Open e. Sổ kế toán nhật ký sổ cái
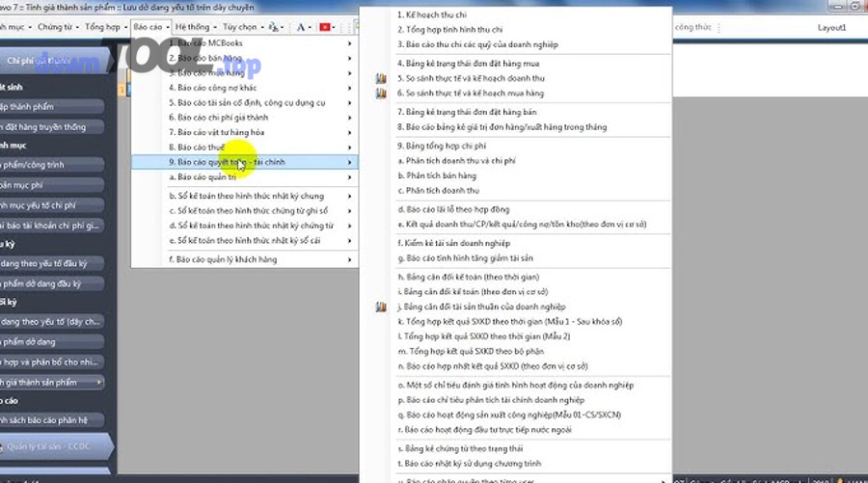Image resolution: width=868 pixels, height=483 pixels. [245, 241]
